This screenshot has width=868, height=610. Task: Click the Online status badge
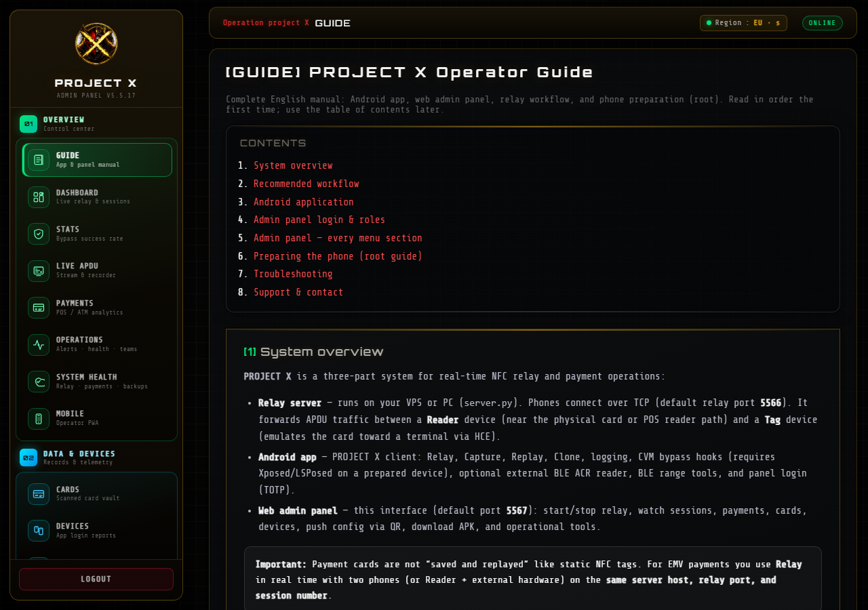(x=823, y=23)
